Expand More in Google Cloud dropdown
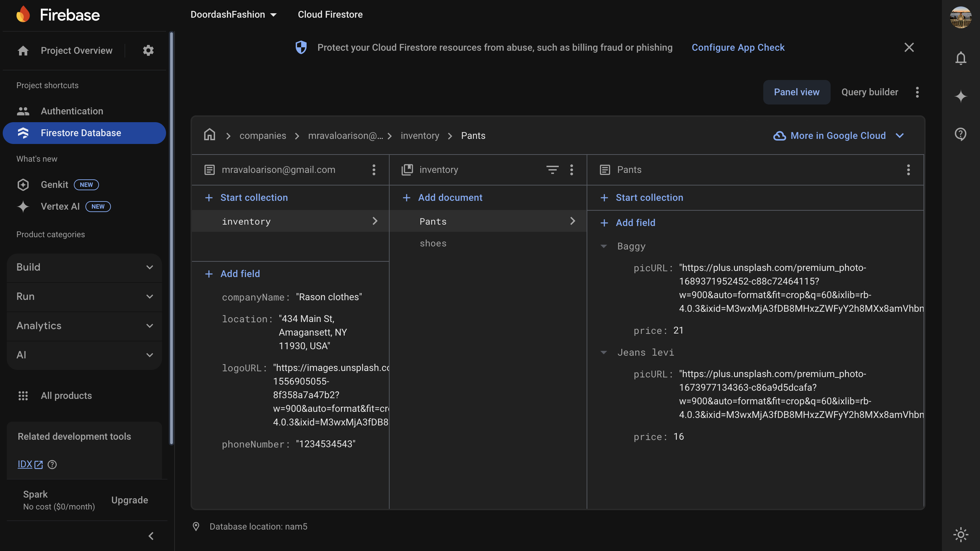This screenshot has width=980, height=551. 838,135
